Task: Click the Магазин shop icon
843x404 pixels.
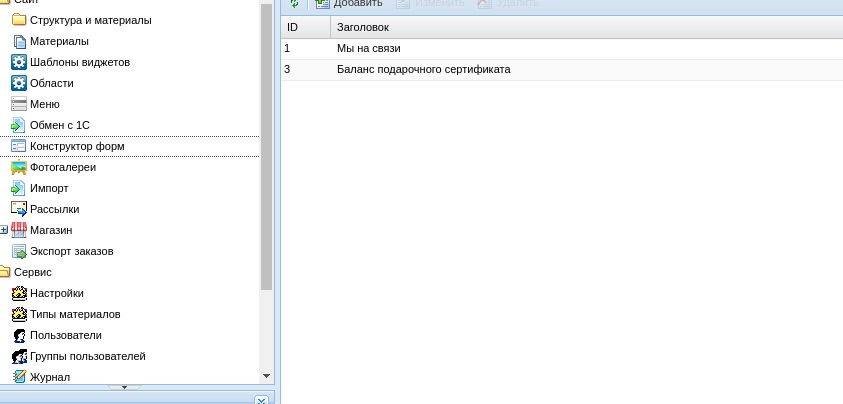Action: pyautogui.click(x=18, y=230)
